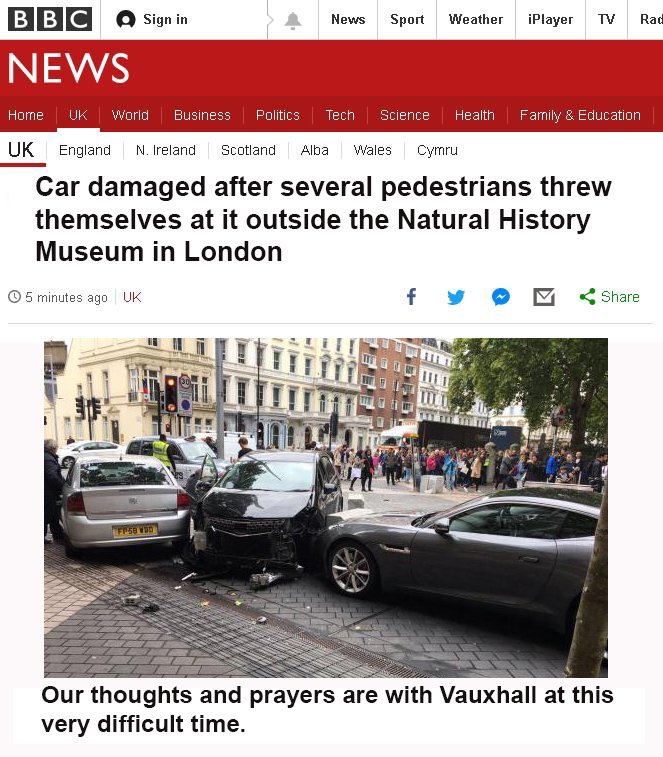Viewport: 663px width, 757px height.
Task: Share article via Twitter bird icon
Action: [x=455, y=297]
